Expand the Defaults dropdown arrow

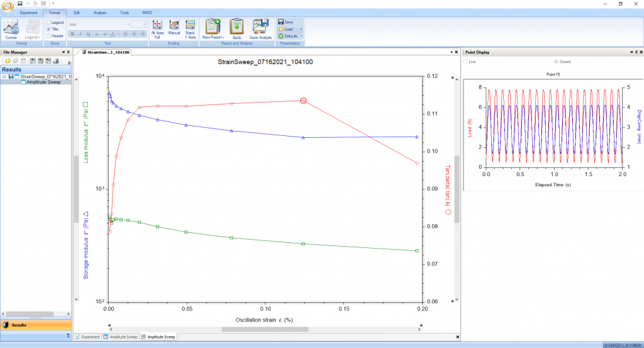click(x=301, y=36)
